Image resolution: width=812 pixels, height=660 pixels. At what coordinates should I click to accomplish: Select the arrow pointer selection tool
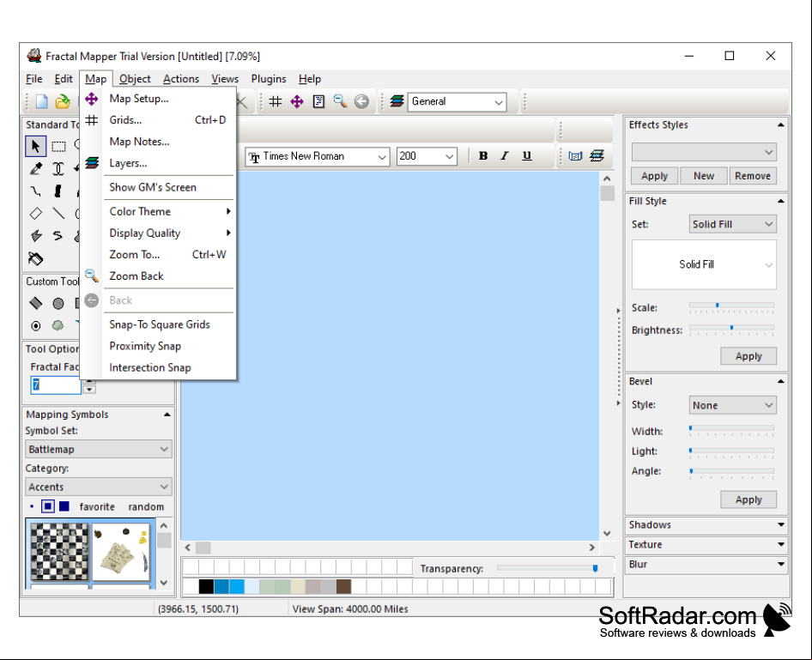36,147
